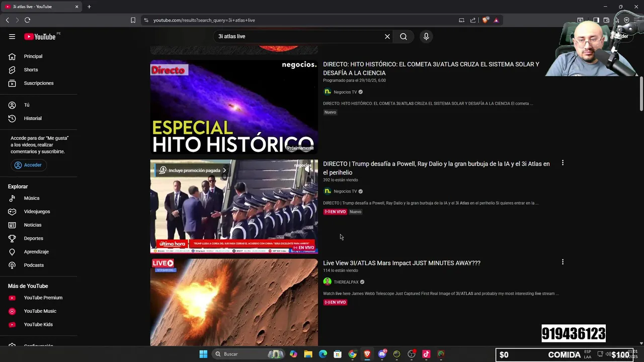Sign in with the Acceder button in sidebar
The width and height of the screenshot is (644, 362).
(x=29, y=165)
